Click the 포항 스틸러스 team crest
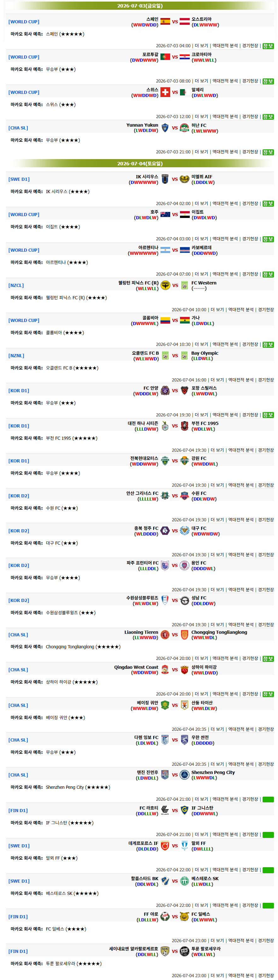Image resolution: width=278 pixels, height=980 pixels. point(185,391)
